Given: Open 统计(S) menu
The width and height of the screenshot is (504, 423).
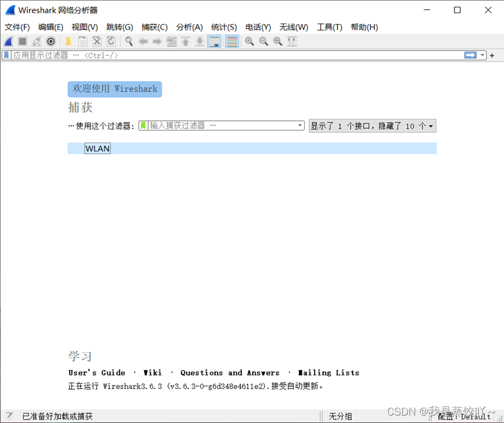Looking at the screenshot, I should [x=223, y=27].
